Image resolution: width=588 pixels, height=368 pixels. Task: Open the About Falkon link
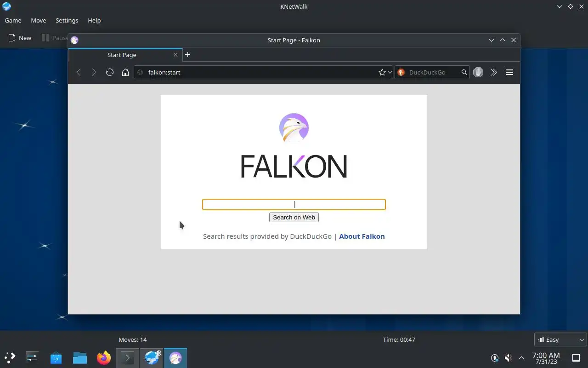[362, 236]
